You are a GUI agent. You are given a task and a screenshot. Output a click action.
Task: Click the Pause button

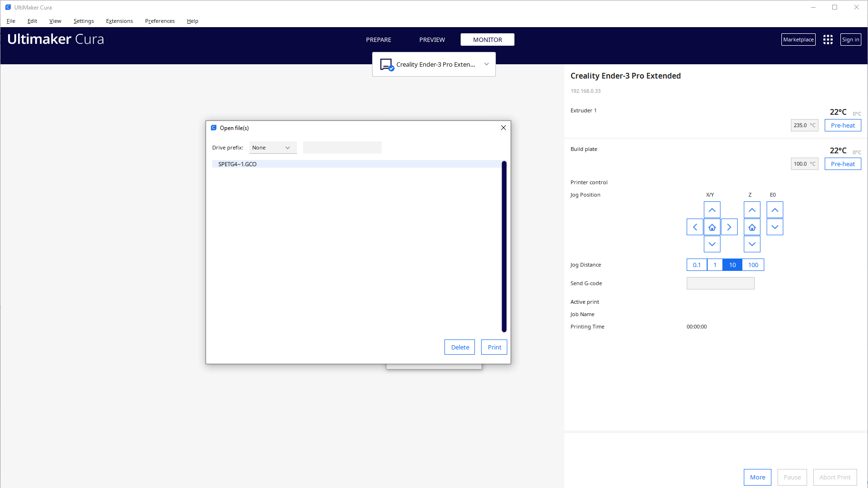click(792, 477)
